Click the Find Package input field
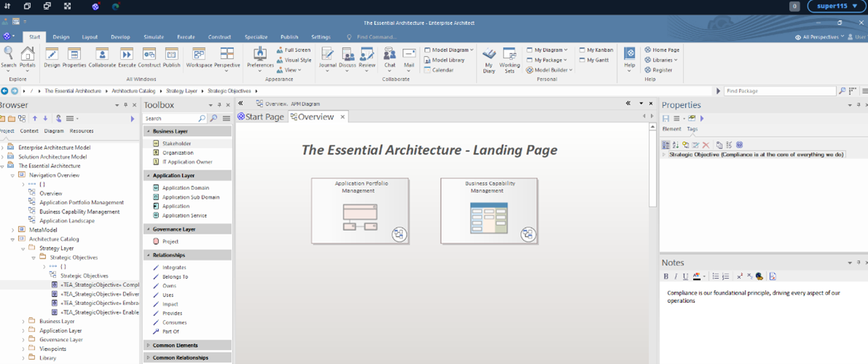The height and width of the screenshot is (364, 868). [779, 91]
